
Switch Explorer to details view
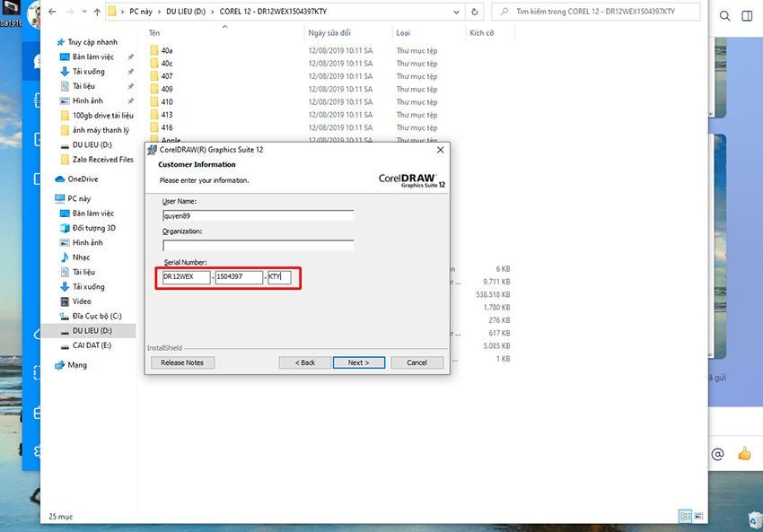click(685, 516)
